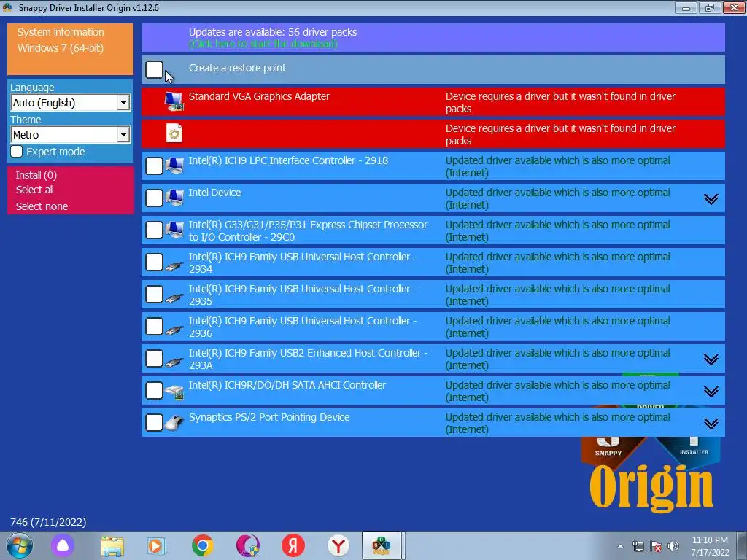Open Google Chrome from the taskbar
747x560 pixels.
203,545
